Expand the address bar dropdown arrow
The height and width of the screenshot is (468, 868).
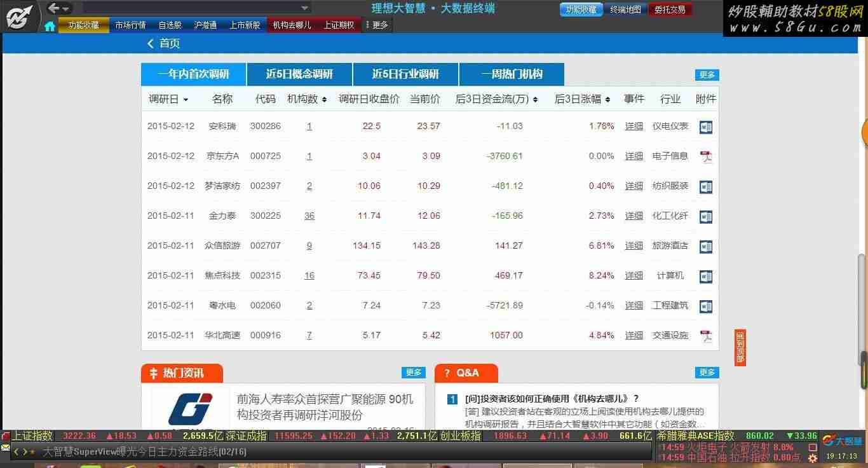[305, 8]
